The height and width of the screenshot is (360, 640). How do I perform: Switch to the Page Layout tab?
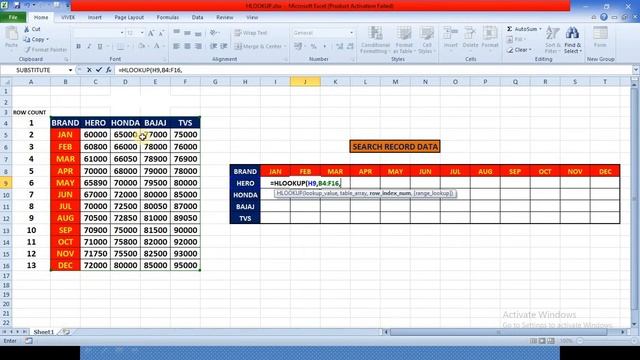coord(129,18)
